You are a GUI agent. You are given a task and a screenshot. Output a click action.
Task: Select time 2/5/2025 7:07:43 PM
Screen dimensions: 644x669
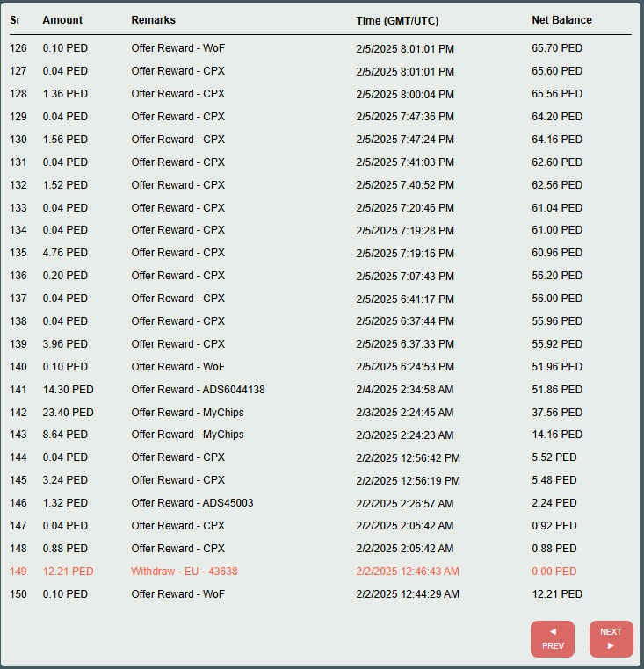tap(405, 277)
